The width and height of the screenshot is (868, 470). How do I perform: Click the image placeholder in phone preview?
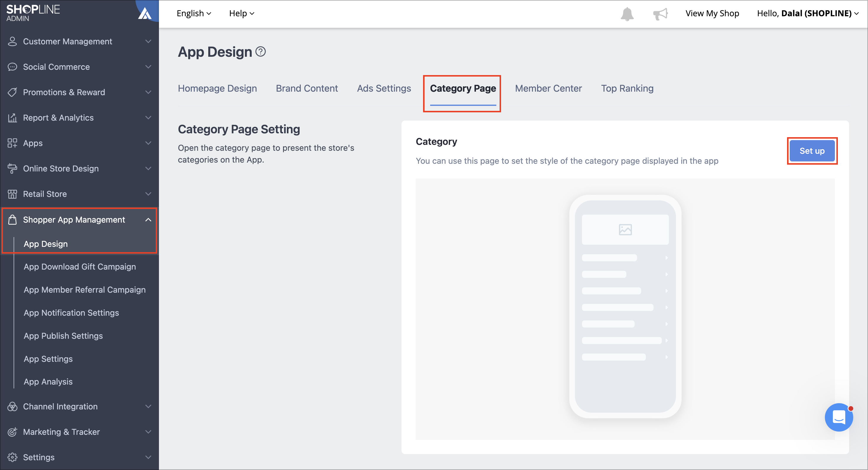click(x=625, y=230)
